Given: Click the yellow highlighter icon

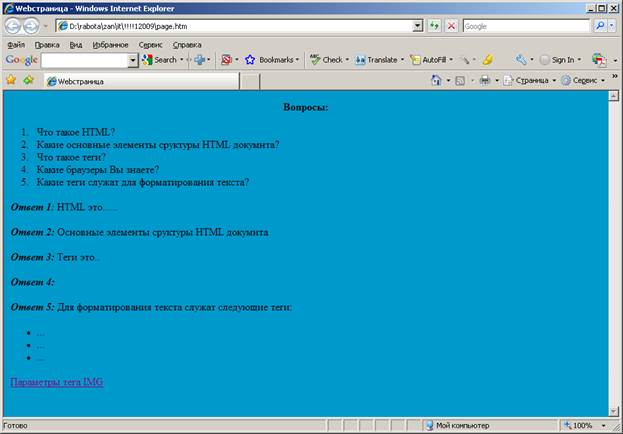Looking at the screenshot, I should (x=488, y=60).
